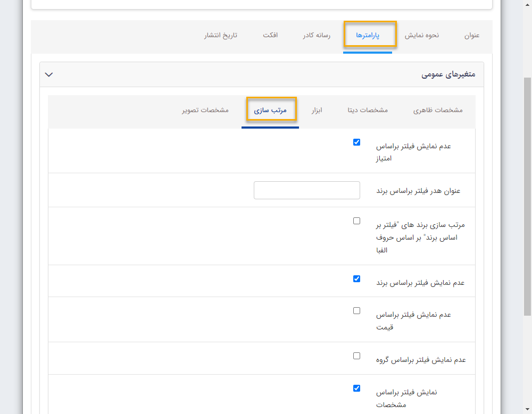Switch to the ابزار sub-tab
This screenshot has height=414, width=532.
pyautogui.click(x=318, y=109)
